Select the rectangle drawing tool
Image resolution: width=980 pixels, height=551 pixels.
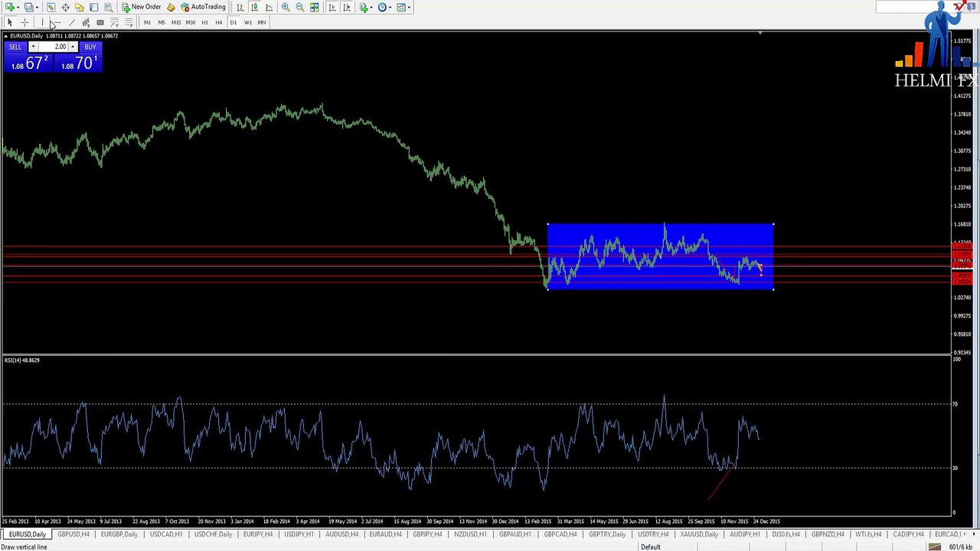tap(100, 22)
